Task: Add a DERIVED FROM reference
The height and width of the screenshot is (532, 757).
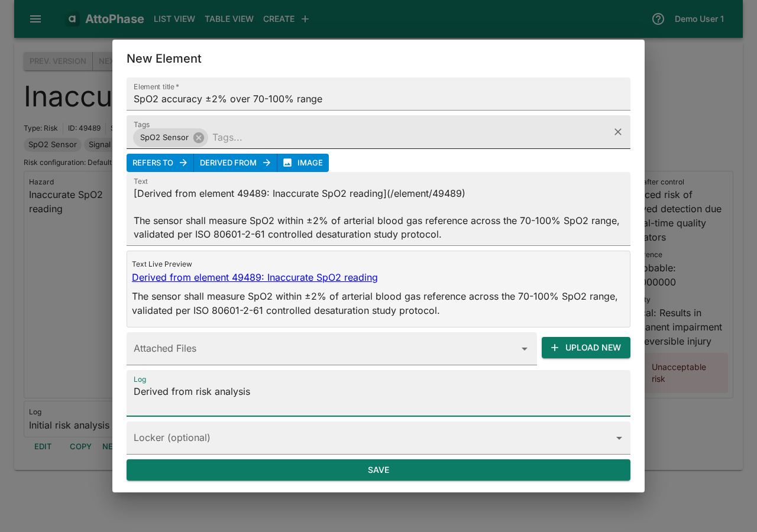Action: point(235,163)
